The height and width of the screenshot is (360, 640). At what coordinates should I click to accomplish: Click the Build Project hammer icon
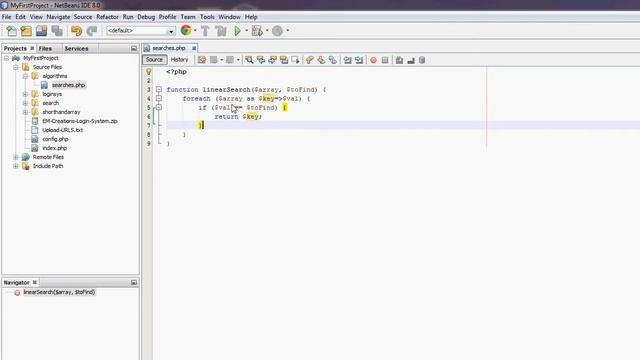point(205,31)
